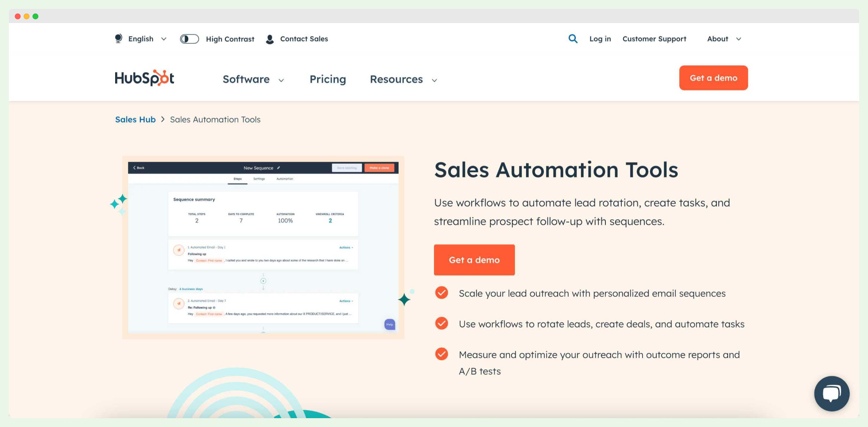Screen dimensions: 868x427
Task: Select English language option
Action: tap(140, 39)
